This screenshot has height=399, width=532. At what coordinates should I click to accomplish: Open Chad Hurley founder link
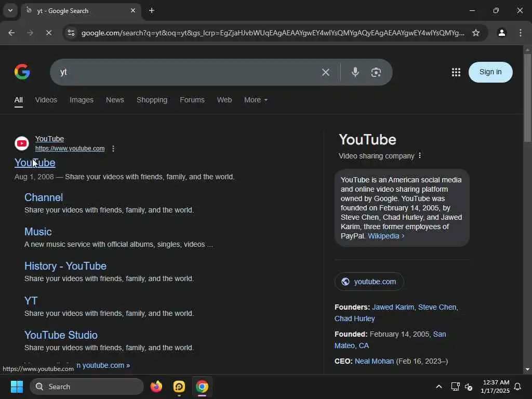tap(354, 319)
